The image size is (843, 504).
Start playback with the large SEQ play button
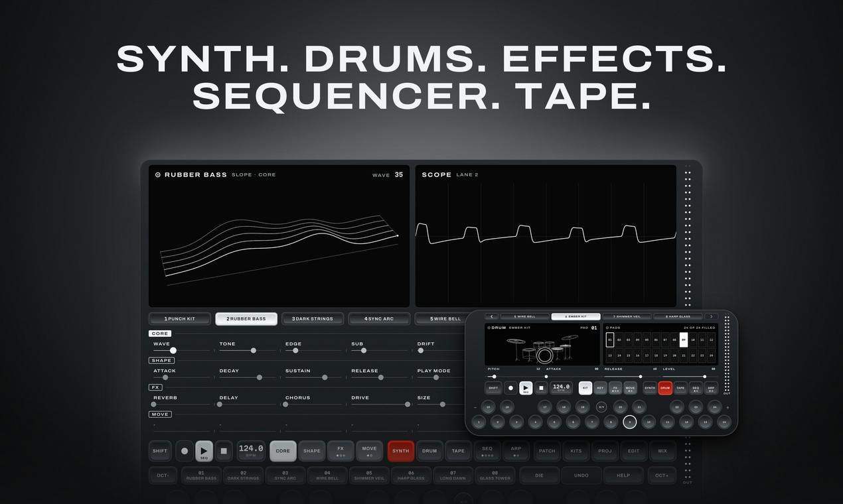pyautogui.click(x=204, y=451)
